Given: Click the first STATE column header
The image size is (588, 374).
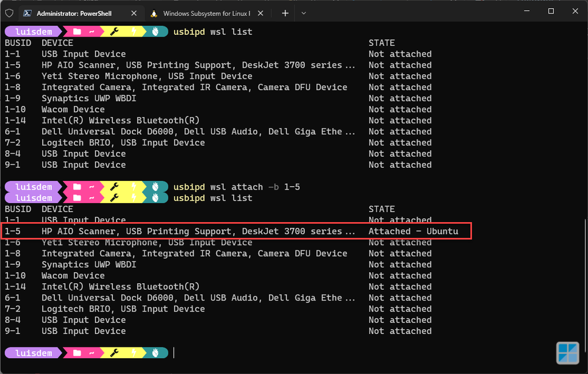Looking at the screenshot, I should tap(382, 43).
